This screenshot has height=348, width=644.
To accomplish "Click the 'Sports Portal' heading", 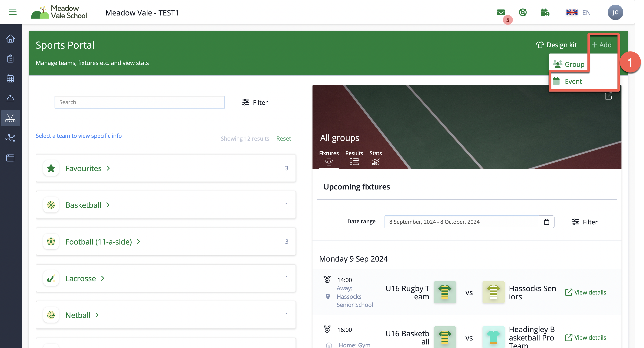I will (65, 45).
